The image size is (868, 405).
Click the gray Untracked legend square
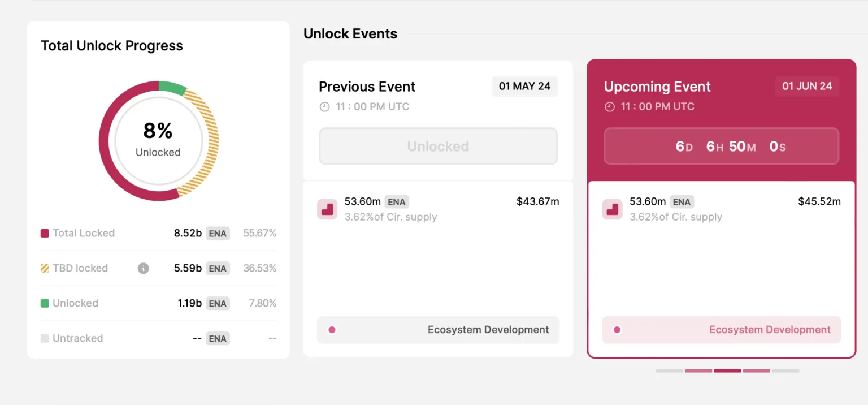coord(45,338)
